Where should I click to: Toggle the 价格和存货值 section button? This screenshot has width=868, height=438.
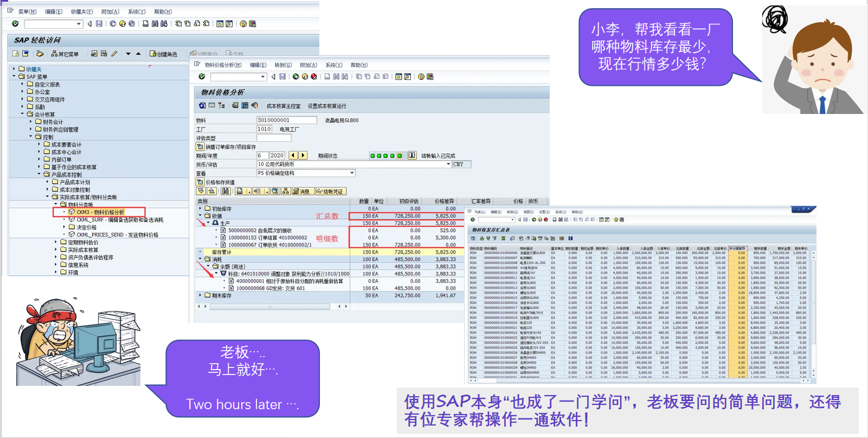coord(200,182)
